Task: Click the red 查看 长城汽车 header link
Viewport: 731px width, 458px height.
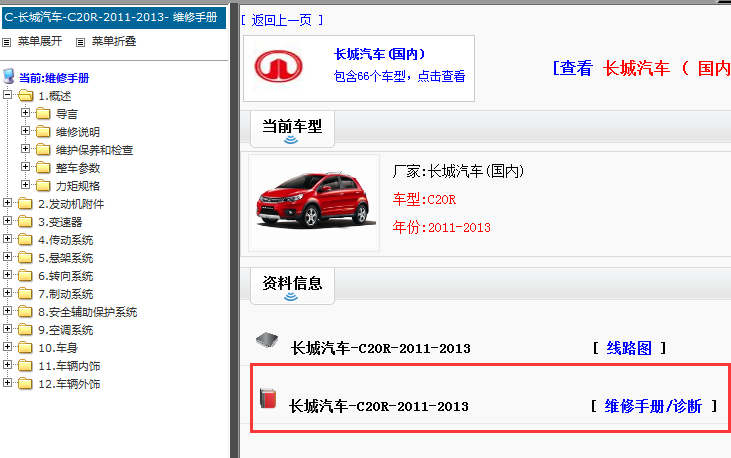Action: click(x=641, y=69)
